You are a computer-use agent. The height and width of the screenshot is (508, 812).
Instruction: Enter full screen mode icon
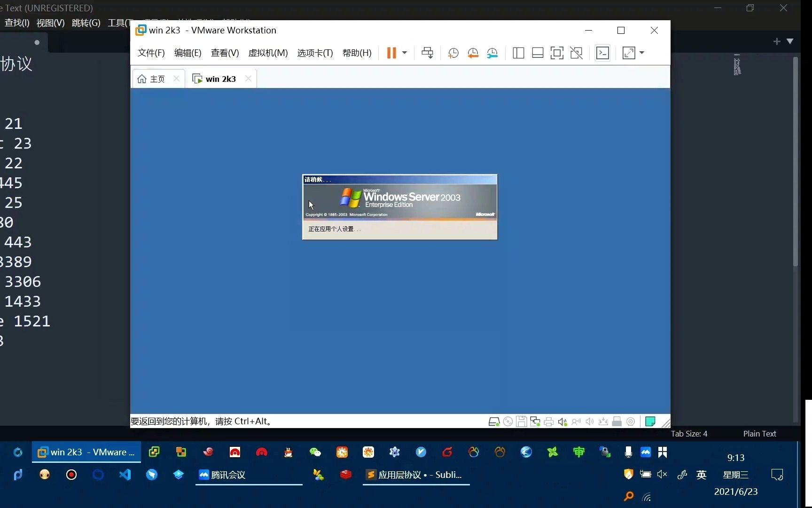coord(557,53)
